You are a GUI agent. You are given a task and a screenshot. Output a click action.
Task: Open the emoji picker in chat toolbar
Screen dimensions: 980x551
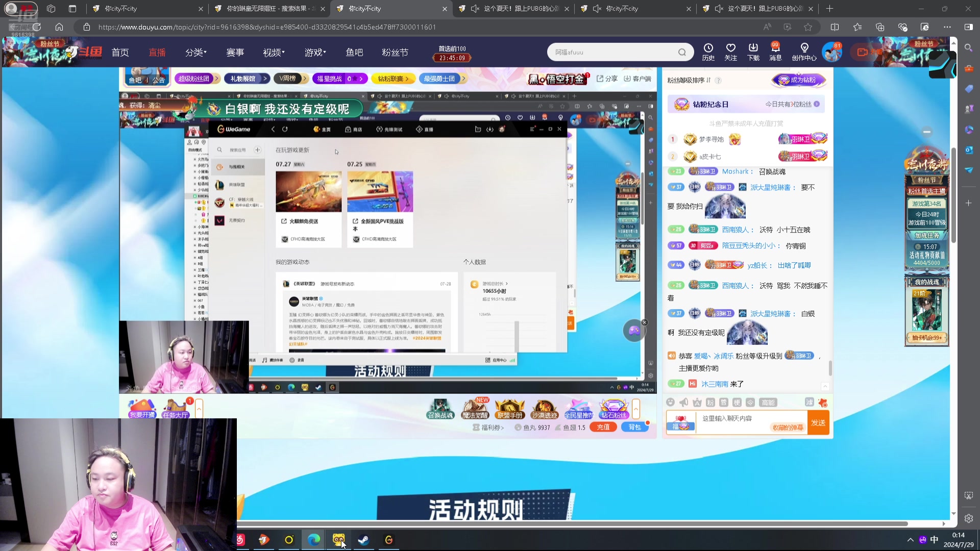[x=671, y=402]
